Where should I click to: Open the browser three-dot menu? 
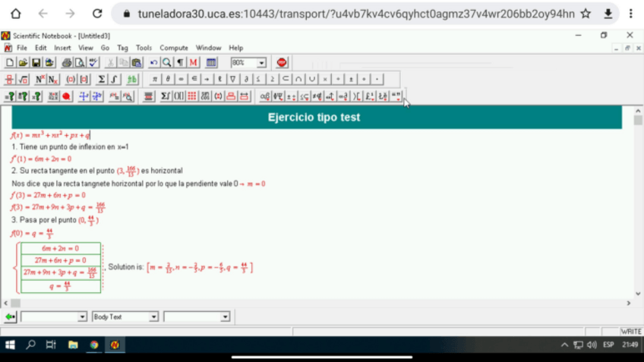pos(631,14)
